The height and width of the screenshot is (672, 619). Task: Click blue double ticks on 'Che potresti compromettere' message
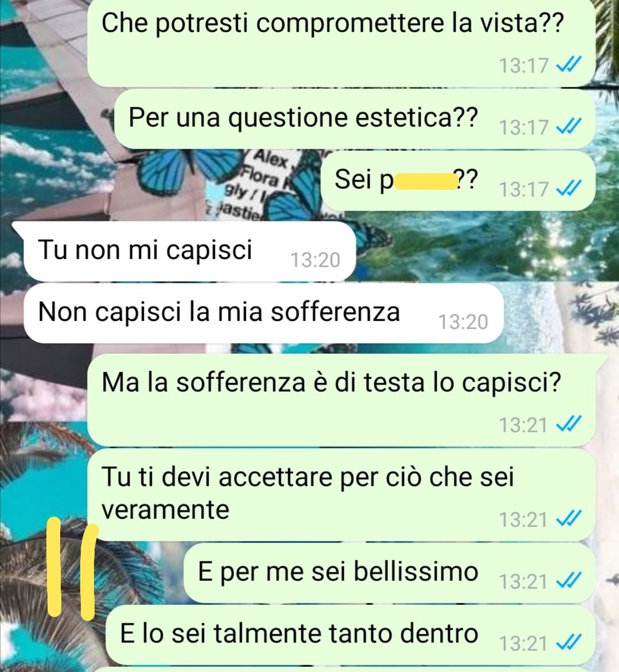(x=569, y=65)
